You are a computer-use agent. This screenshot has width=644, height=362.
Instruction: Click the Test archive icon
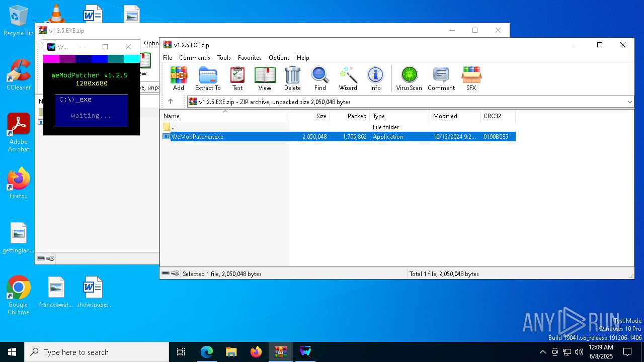coord(237,79)
